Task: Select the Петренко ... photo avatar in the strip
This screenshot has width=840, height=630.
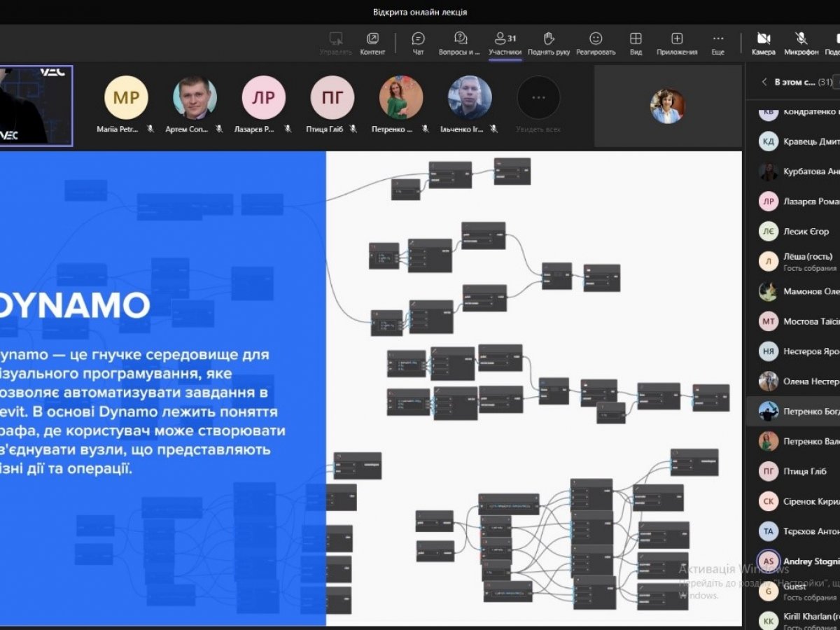Action: (x=401, y=97)
